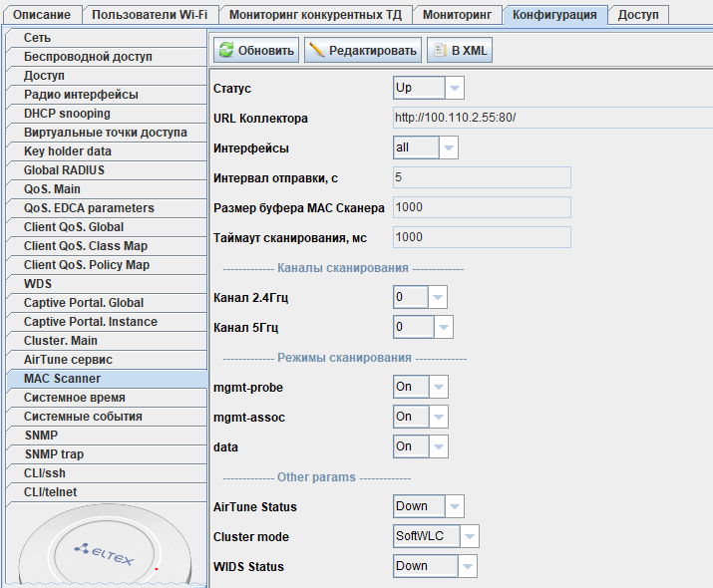Screen dimensions: 713x588
Task: Toggle the data scanning mode selector
Action: coord(421,446)
